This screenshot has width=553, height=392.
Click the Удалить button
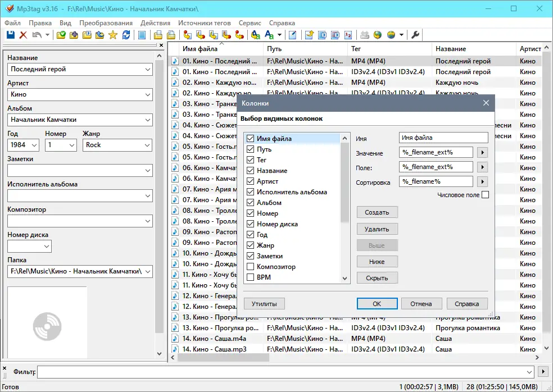[377, 229]
